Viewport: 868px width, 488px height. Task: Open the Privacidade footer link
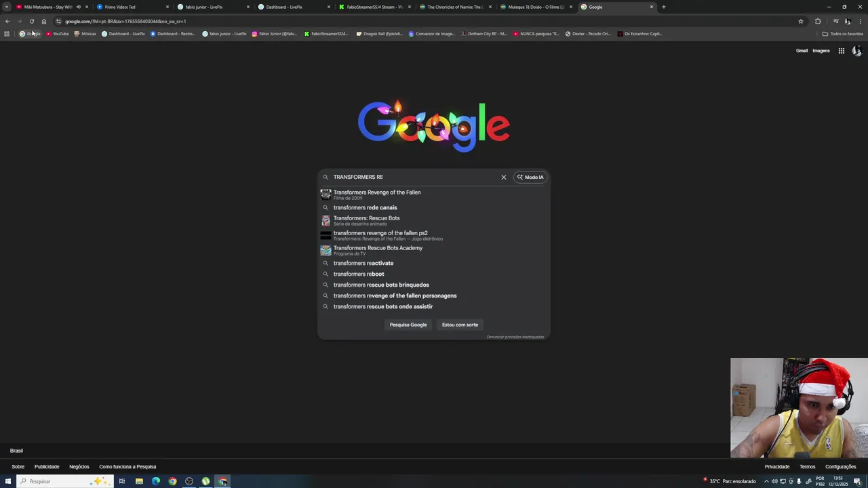776,466
